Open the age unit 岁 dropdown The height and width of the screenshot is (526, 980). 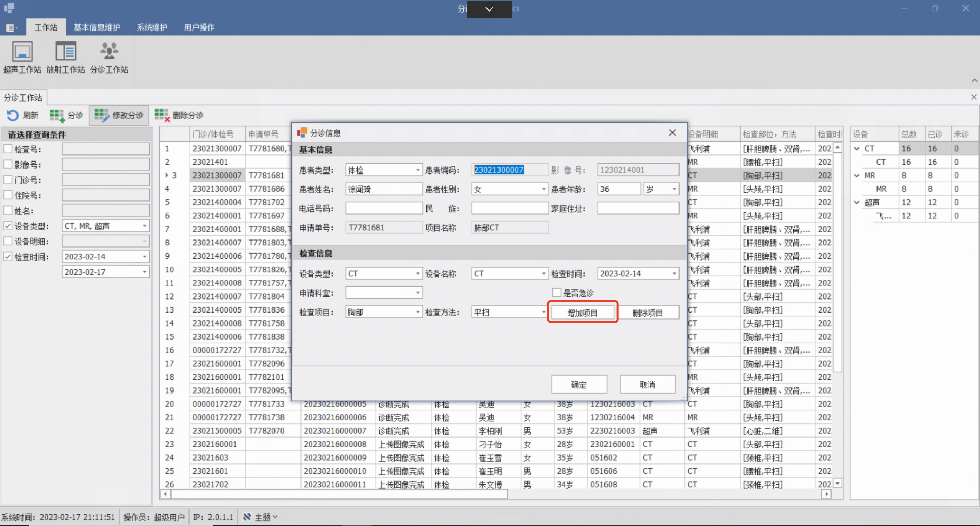(x=674, y=189)
